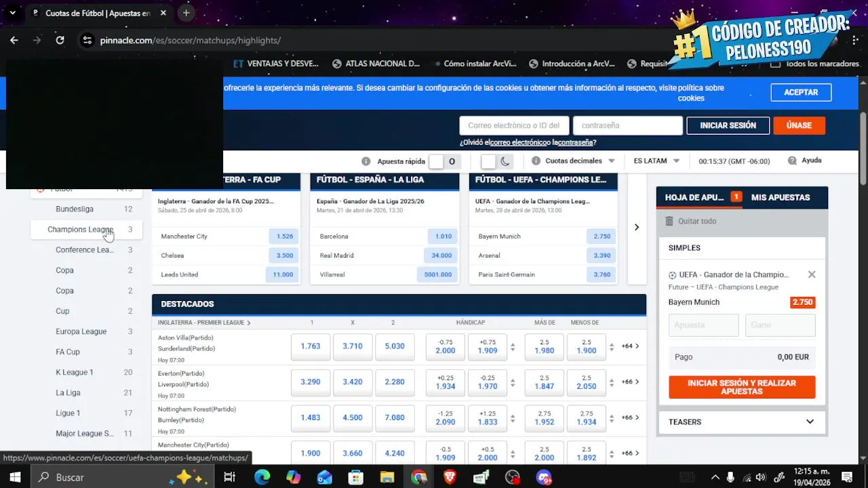Open the volume control in the system tray
This screenshot has height=488, width=868.
[x=760, y=477]
